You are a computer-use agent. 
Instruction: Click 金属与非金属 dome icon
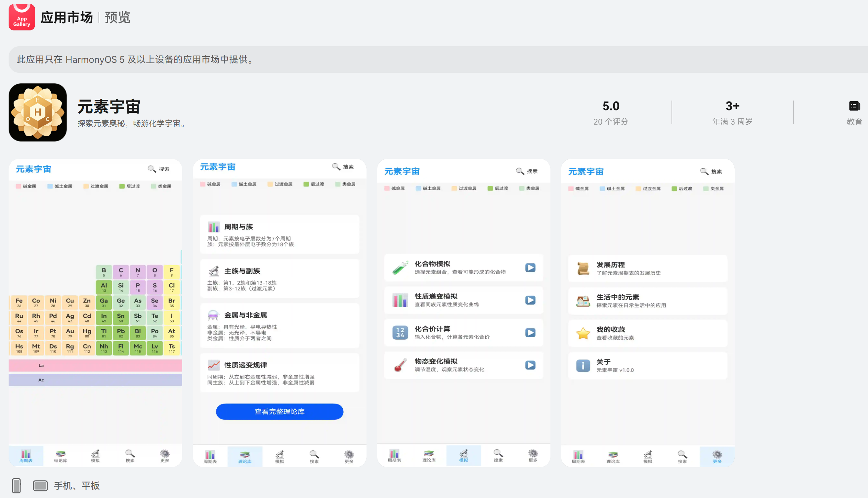click(213, 315)
